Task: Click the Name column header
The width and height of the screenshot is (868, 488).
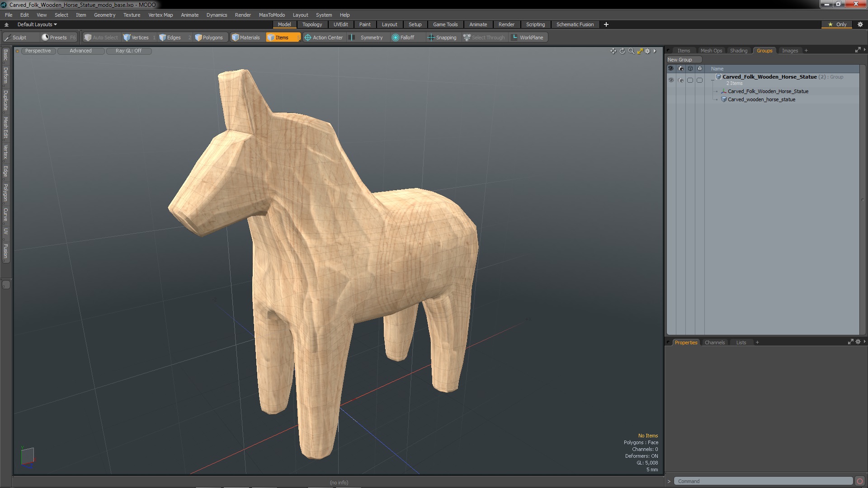Action: click(717, 69)
